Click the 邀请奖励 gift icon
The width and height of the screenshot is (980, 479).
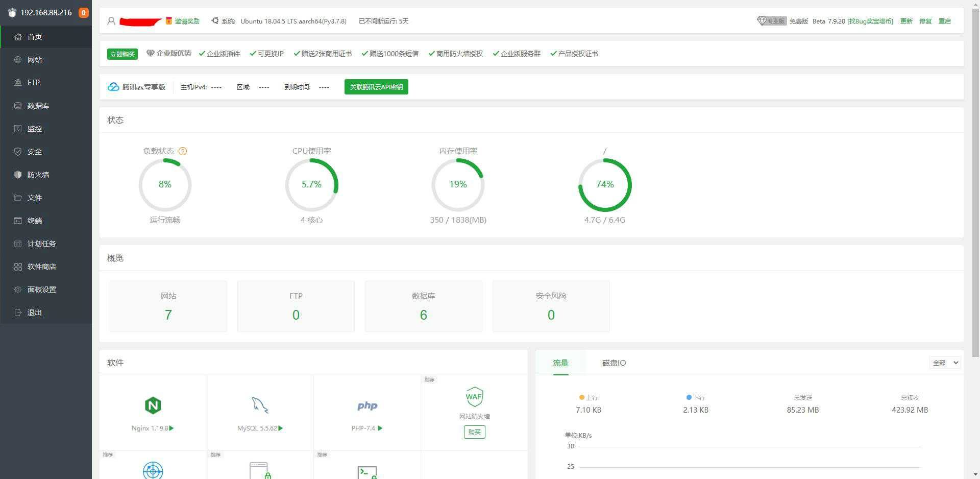(169, 21)
